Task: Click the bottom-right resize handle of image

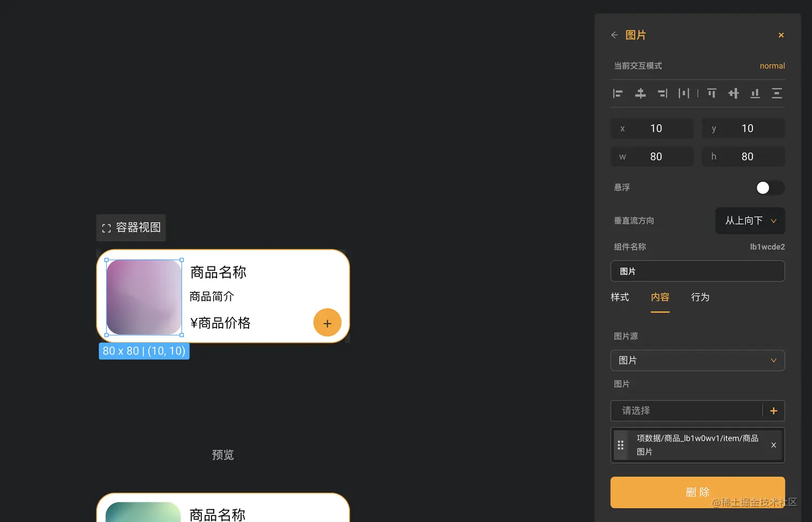Action: (182, 335)
